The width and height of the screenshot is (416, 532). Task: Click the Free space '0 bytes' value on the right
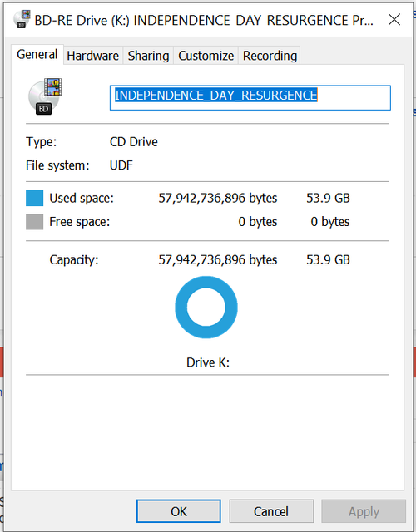329,222
